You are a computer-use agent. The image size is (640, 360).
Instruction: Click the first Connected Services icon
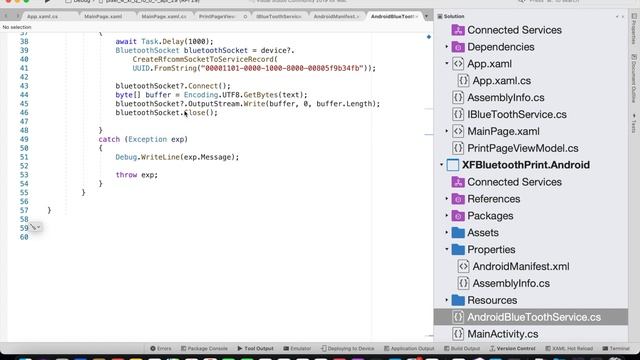(458, 30)
